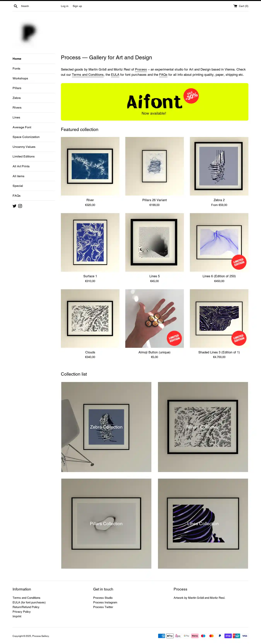Click the Apple Pay payment icon
The image size is (261, 644).
(170, 636)
